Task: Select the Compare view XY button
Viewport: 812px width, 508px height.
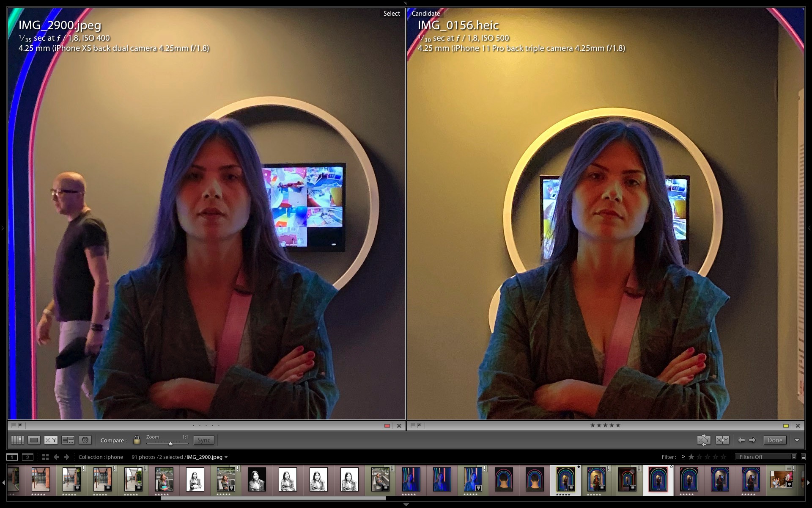Action: (x=51, y=440)
